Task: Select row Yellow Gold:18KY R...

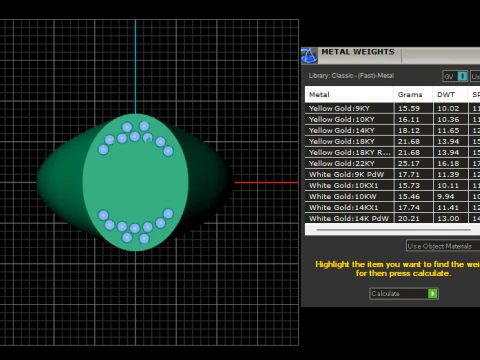Action: 392,152
